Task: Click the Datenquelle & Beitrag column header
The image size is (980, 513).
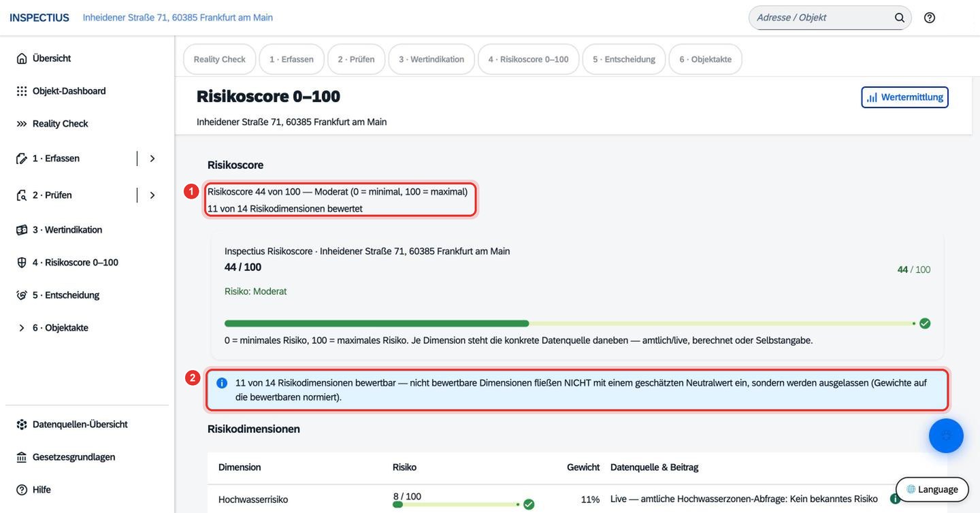Action: [654, 467]
